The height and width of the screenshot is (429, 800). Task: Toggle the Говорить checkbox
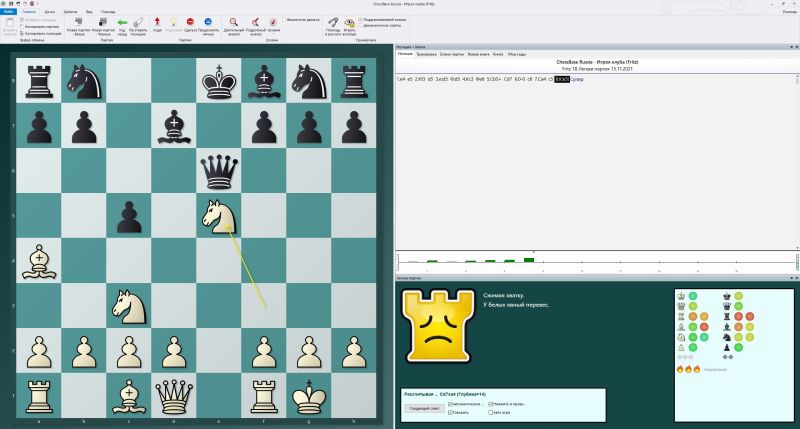coord(451,412)
